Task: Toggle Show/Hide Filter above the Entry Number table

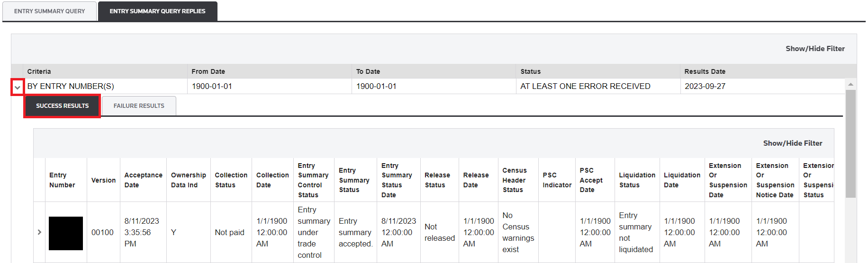Action: pos(792,143)
